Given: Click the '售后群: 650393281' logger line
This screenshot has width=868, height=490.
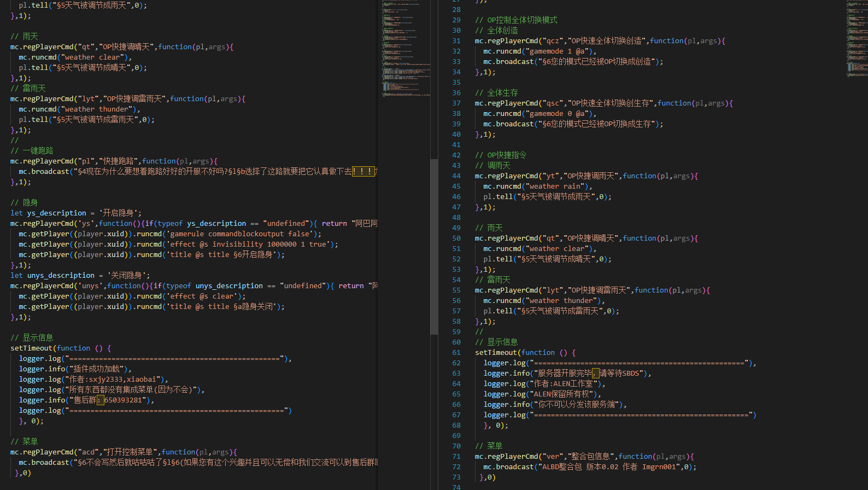Looking at the screenshot, I should click(x=86, y=400).
